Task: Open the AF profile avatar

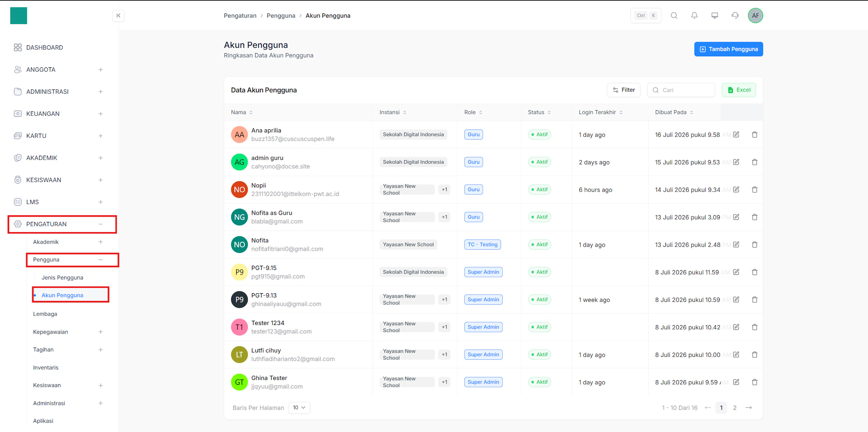Action: pyautogui.click(x=755, y=16)
